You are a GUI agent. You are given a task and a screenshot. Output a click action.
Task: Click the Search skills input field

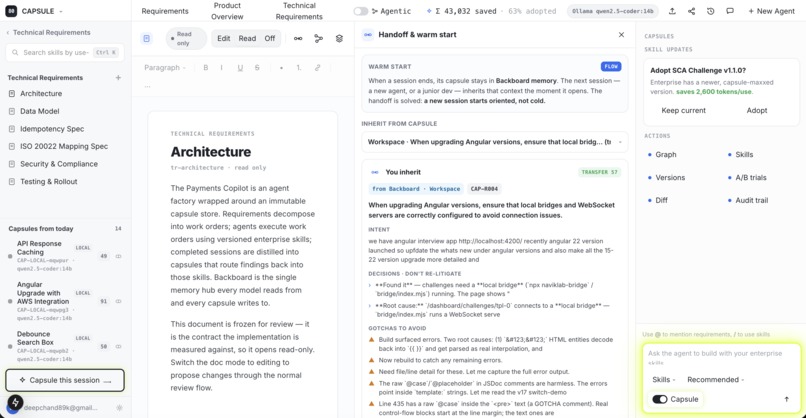[65, 52]
